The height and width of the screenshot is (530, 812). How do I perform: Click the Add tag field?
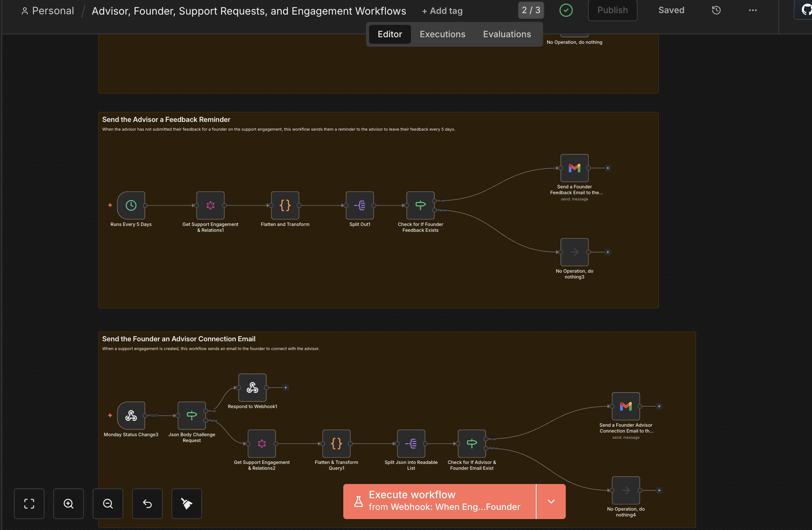[442, 11]
